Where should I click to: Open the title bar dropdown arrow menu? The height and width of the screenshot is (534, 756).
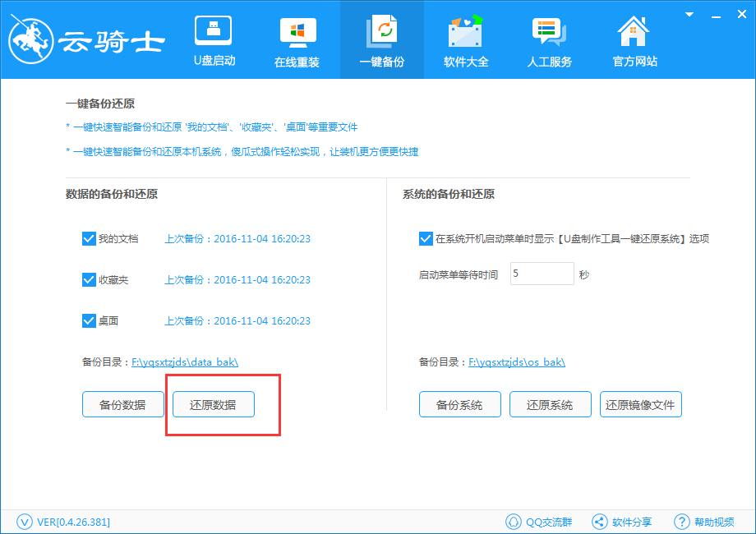point(689,15)
